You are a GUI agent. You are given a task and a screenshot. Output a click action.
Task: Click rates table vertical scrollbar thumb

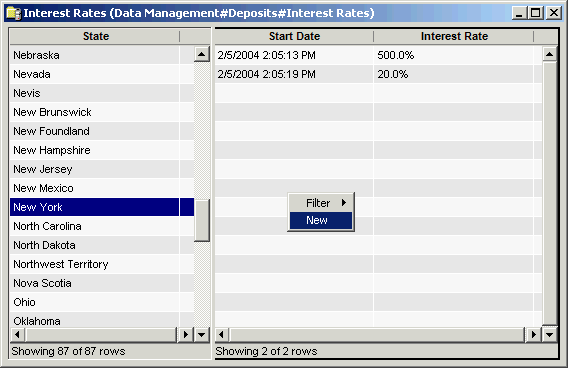550,193
